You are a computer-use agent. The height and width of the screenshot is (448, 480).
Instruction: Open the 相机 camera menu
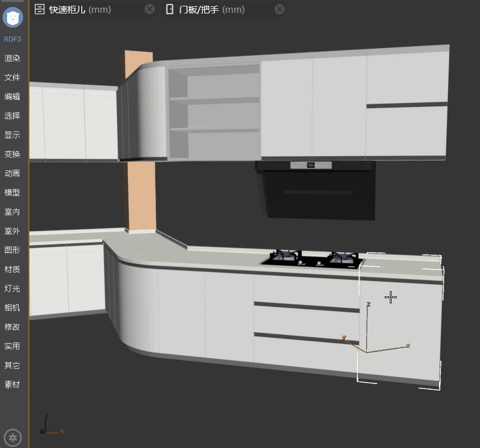12,308
